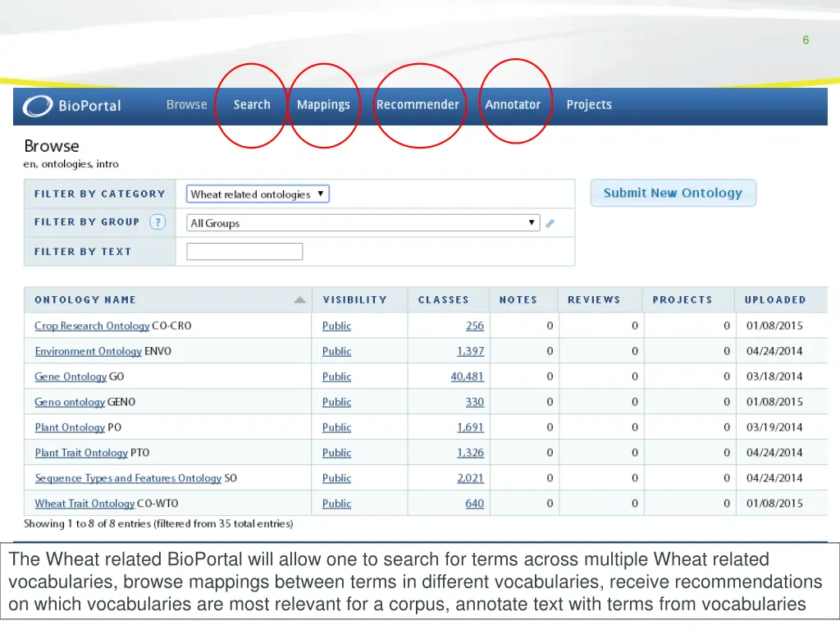Image resolution: width=840 pixels, height=630 pixels.
Task: Sort by Ontology Name using the arrow
Action: point(300,300)
